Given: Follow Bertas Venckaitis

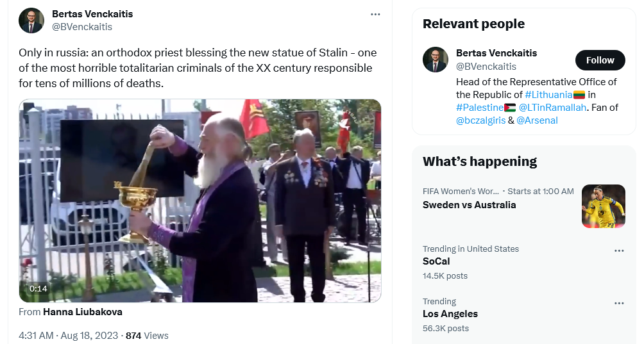Looking at the screenshot, I should [600, 60].
